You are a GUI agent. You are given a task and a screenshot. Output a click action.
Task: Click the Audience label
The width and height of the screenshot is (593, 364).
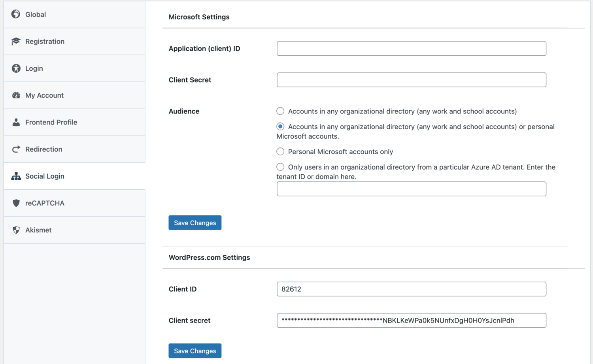pyautogui.click(x=184, y=111)
